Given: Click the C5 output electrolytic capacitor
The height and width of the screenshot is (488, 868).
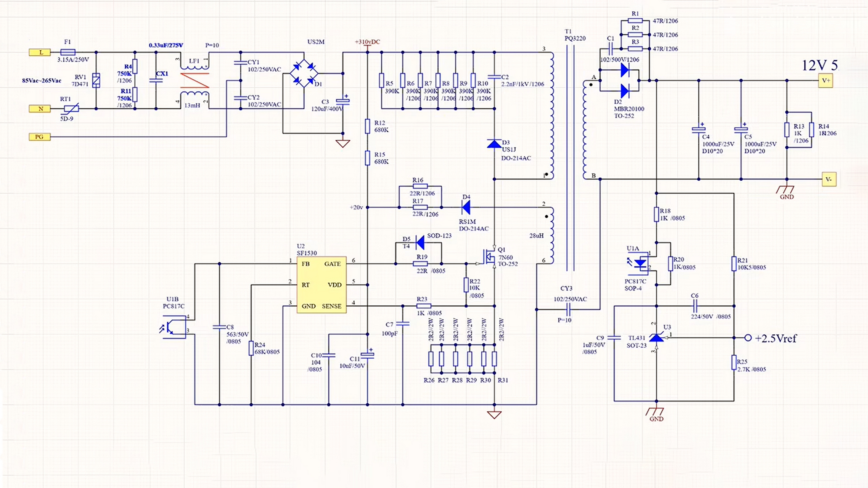Looking at the screenshot, I should click(x=741, y=130).
